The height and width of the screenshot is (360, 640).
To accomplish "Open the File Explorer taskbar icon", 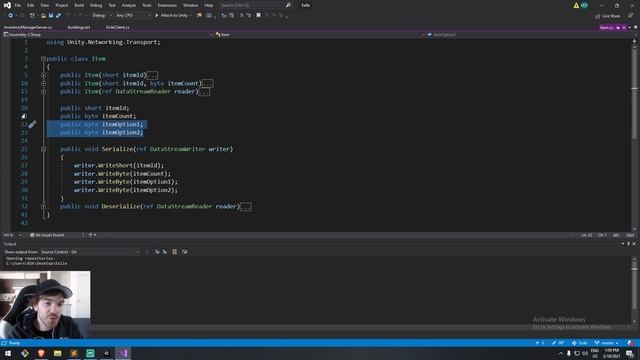I will click(x=58, y=353).
